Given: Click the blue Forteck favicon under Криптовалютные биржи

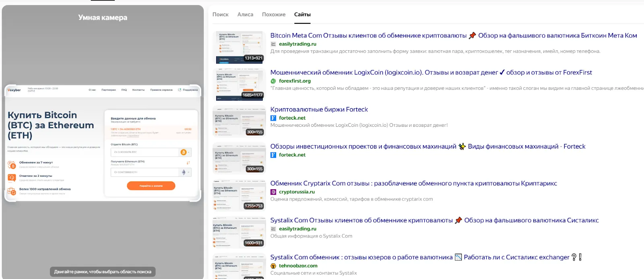Looking at the screenshot, I should [x=273, y=118].
